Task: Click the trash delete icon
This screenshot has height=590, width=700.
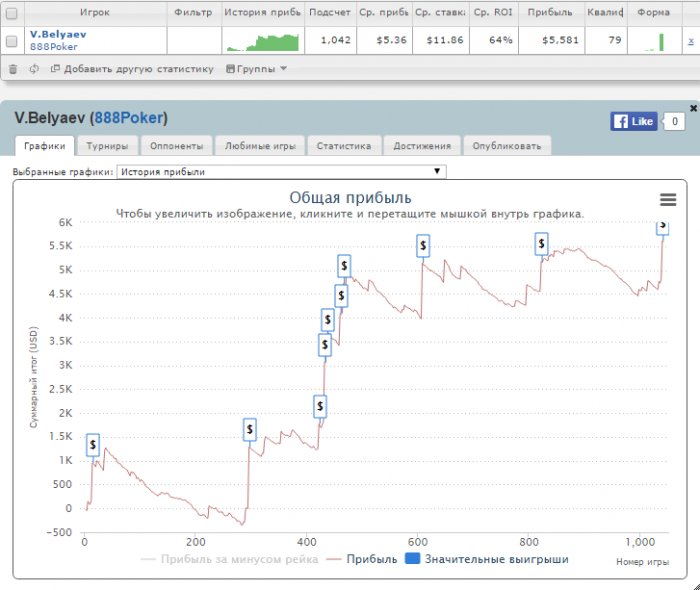Action: (13, 69)
